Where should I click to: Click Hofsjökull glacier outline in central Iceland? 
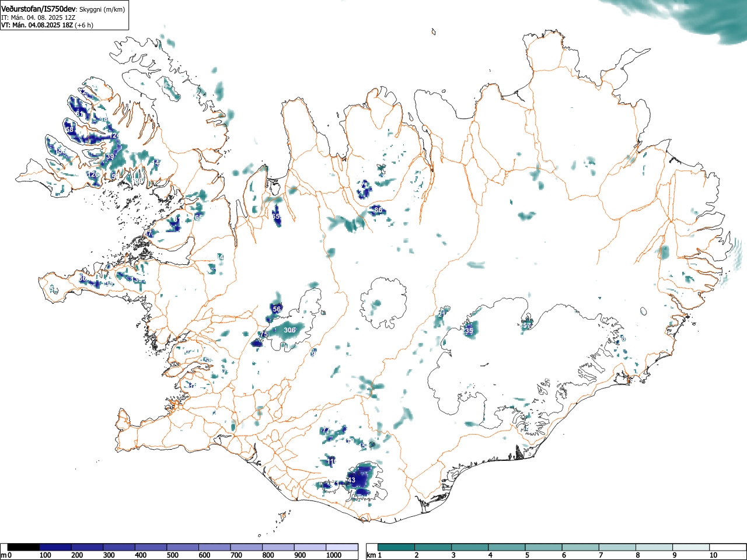point(383,303)
